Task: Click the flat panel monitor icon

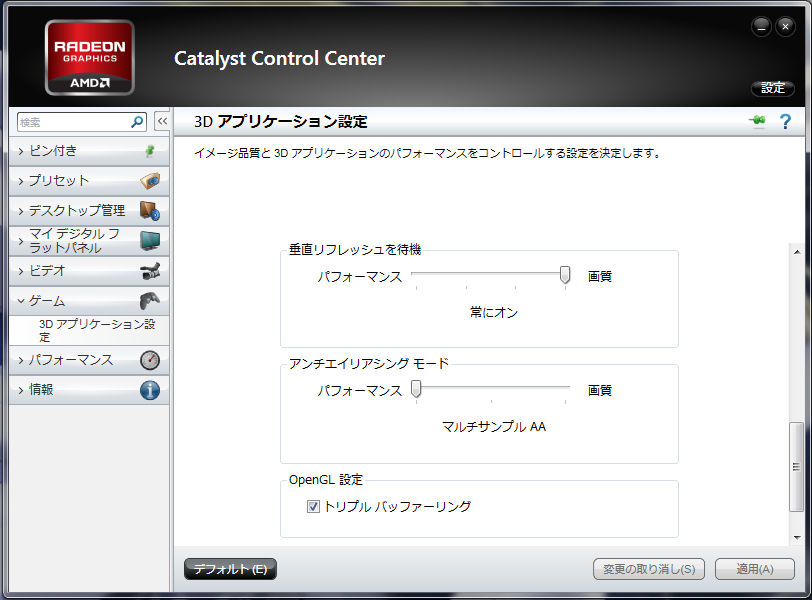Action: (150, 241)
